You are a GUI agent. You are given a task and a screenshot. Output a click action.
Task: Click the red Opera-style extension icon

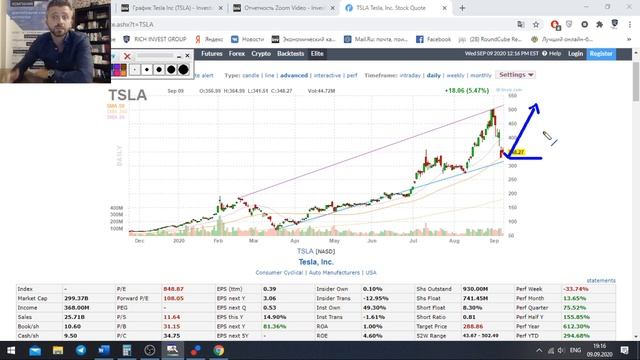(555, 25)
